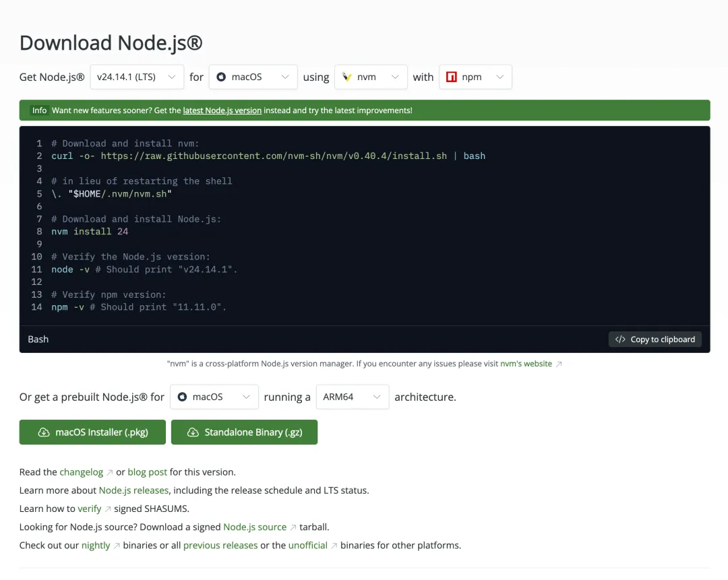Click the nvm logo icon in dropdown
Screen dimensions: 728x580
[x=347, y=77]
